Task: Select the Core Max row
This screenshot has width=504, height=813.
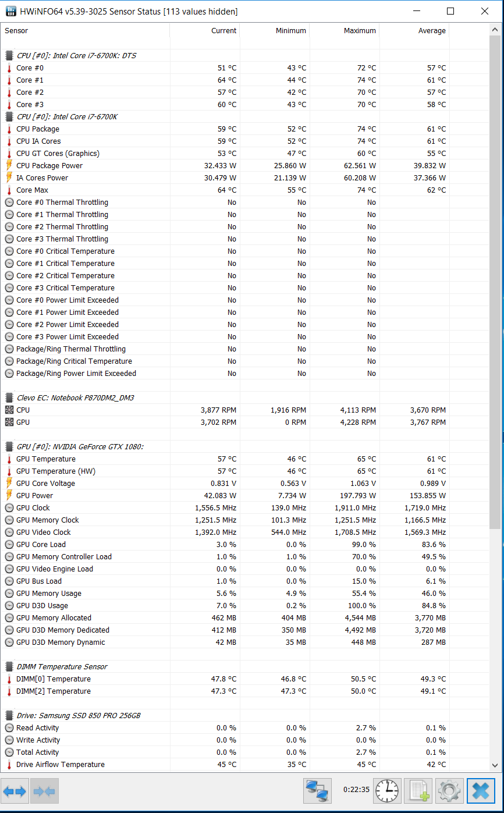Action: (x=245, y=190)
